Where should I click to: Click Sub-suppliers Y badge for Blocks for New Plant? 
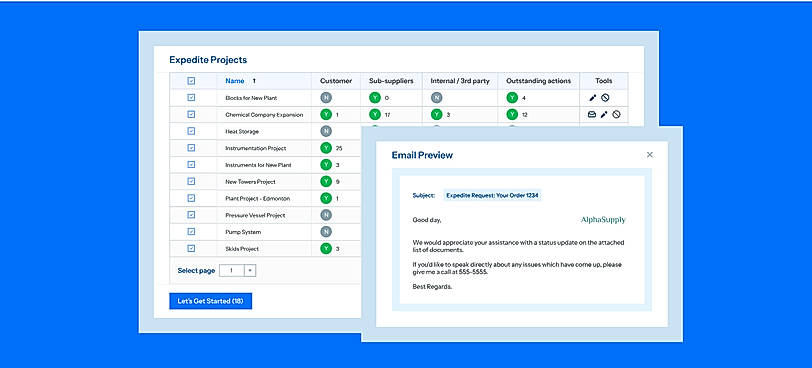pyautogui.click(x=375, y=98)
